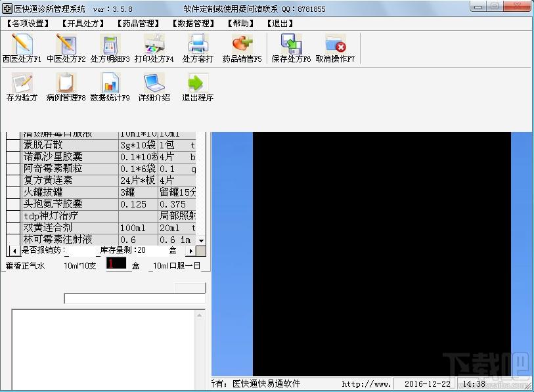Click the empty input field above the notes box
This screenshot has width=534, height=392.
coord(135,299)
